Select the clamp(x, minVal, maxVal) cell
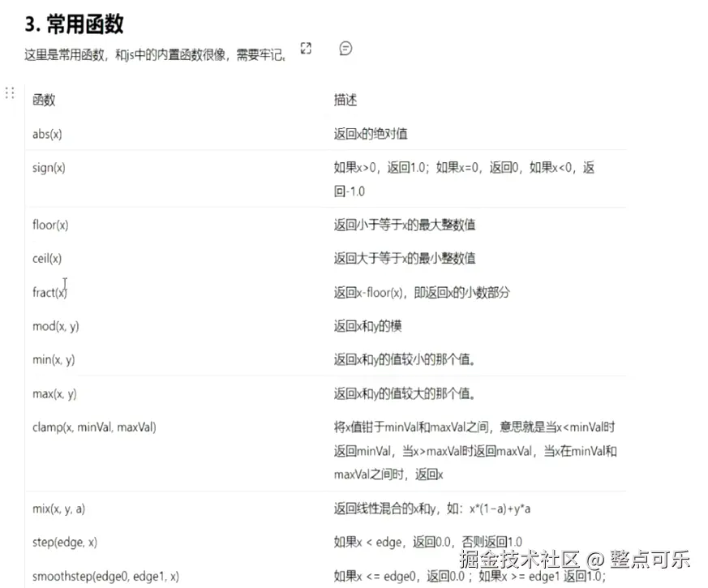This screenshot has height=588, width=708. (94, 427)
